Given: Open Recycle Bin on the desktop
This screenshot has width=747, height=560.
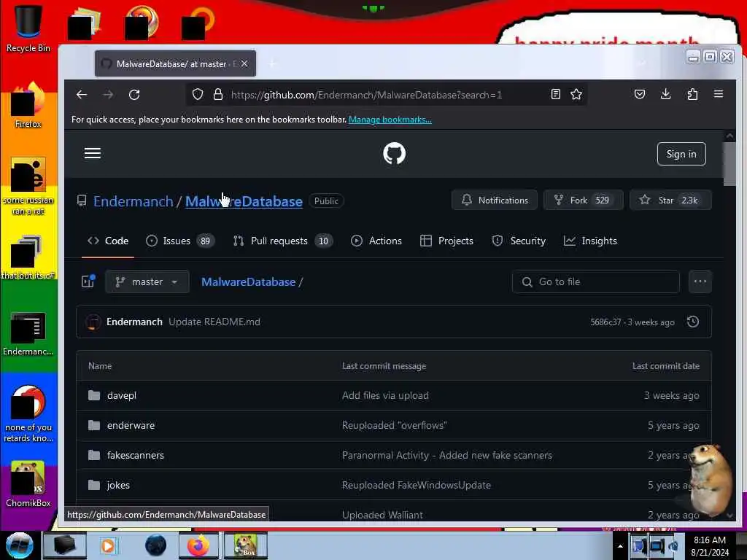Looking at the screenshot, I should tap(28, 28).
